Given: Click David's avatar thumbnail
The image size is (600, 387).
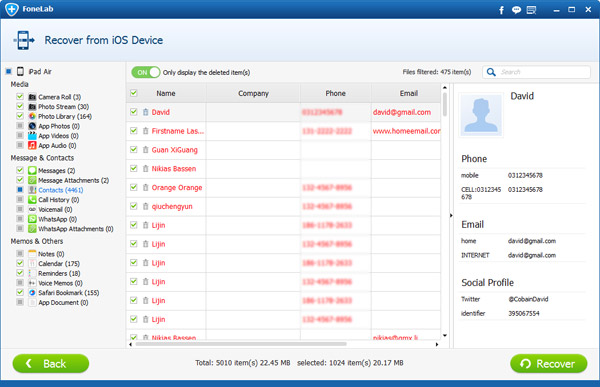Looking at the screenshot, I should [x=481, y=115].
